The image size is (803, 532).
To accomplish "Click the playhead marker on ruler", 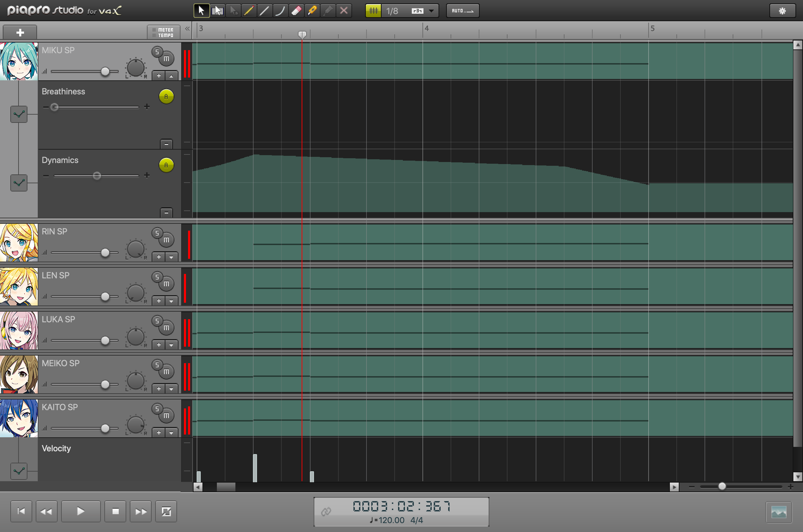I will click(x=302, y=35).
